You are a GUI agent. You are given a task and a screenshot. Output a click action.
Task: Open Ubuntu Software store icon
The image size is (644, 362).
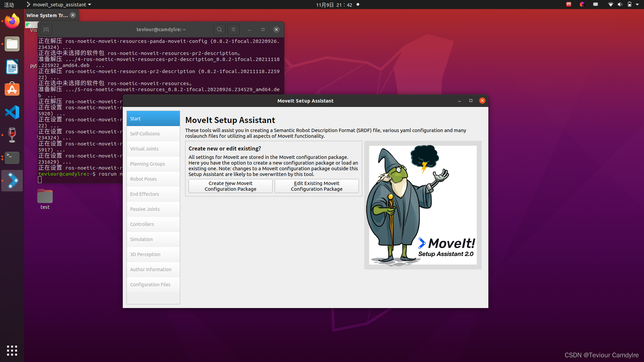[12, 89]
